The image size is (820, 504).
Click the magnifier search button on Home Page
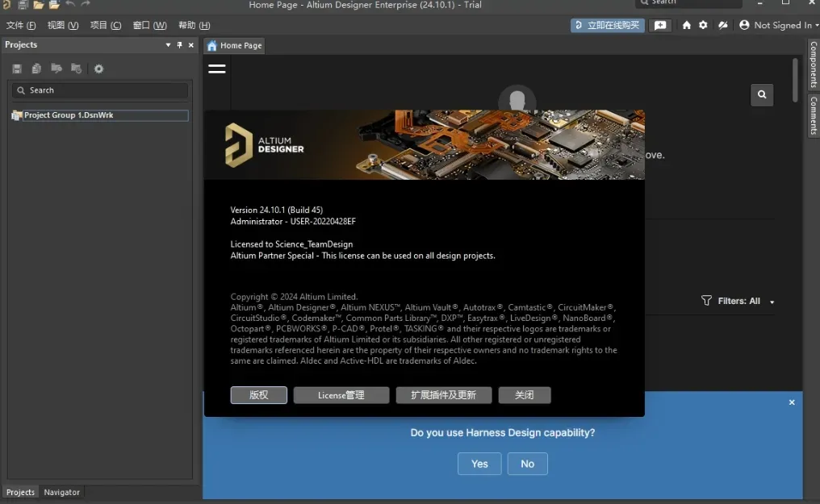pos(762,94)
